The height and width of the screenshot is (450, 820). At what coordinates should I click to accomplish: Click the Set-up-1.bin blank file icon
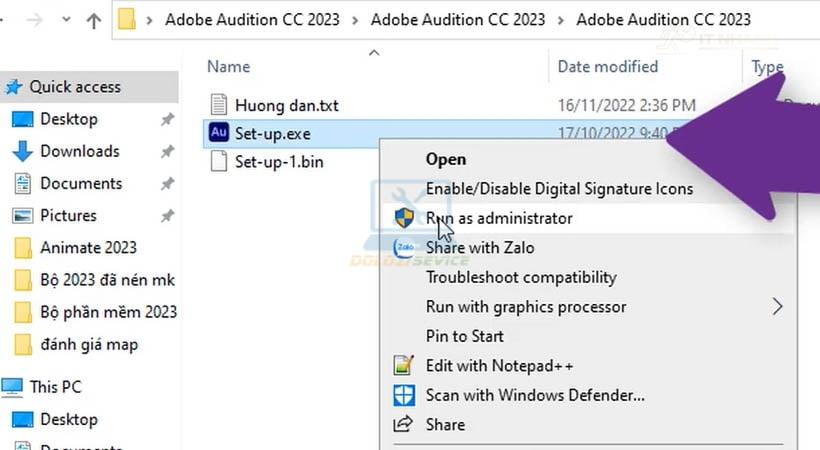coord(219,161)
